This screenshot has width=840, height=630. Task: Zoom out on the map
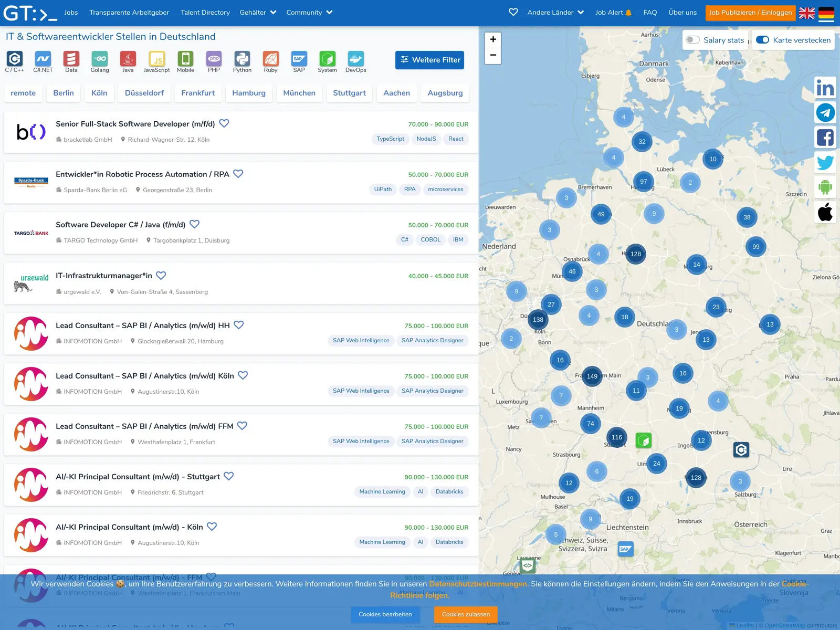click(493, 56)
